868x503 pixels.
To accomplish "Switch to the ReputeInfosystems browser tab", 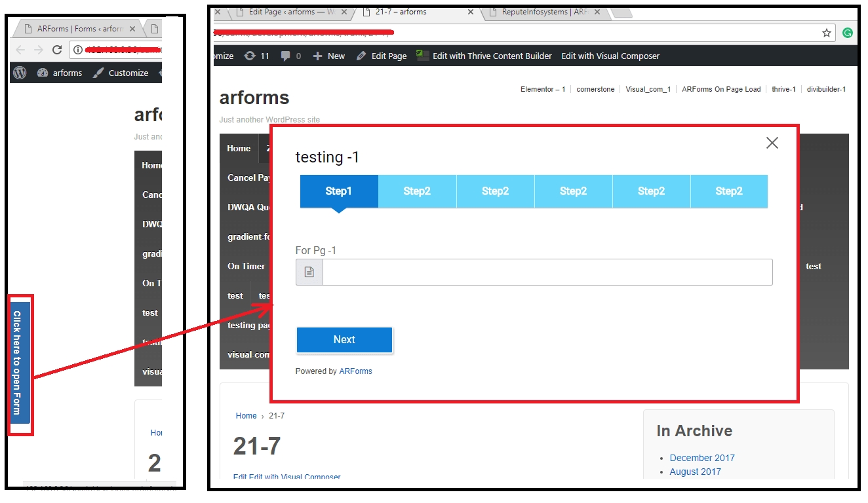I will tap(543, 12).
